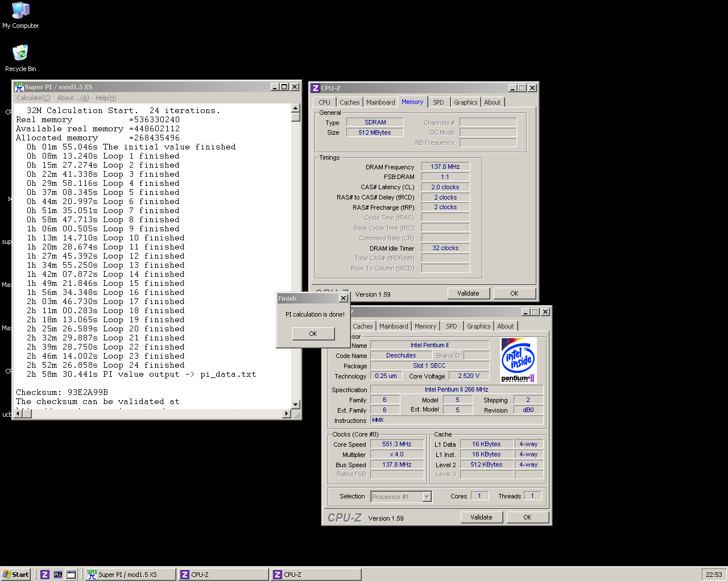
Task: Open the Windows Start menu
Action: coord(16,575)
